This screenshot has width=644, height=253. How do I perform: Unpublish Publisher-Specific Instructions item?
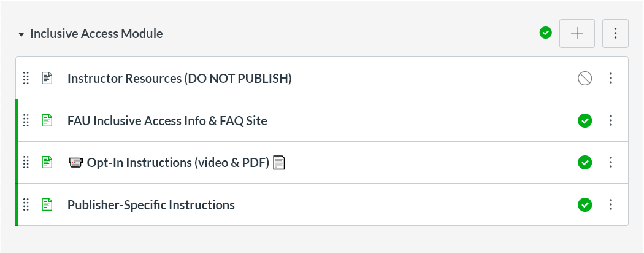tap(585, 204)
